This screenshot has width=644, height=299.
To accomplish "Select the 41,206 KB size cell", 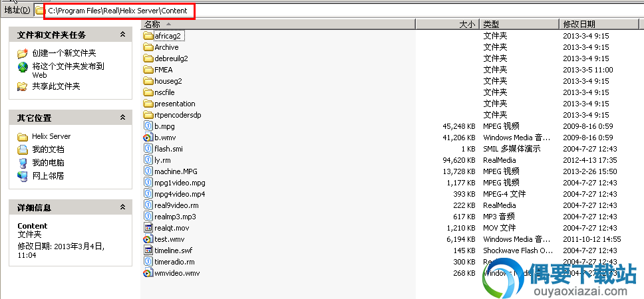I will [459, 138].
